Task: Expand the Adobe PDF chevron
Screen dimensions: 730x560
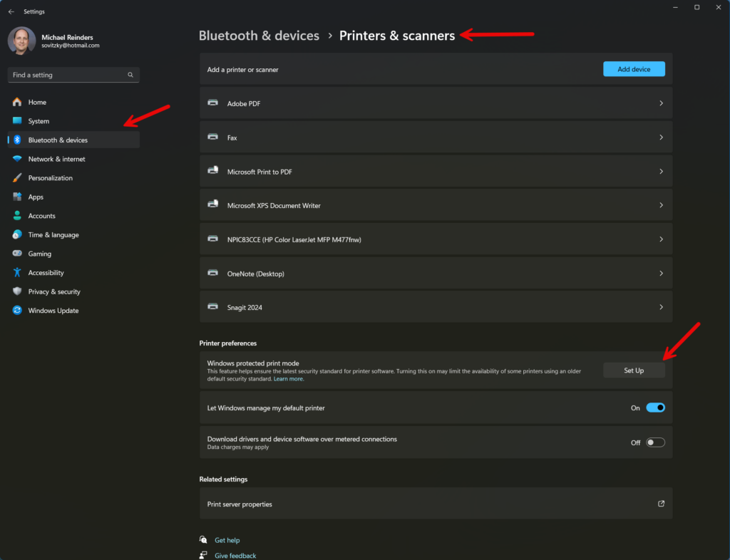Action: tap(661, 103)
